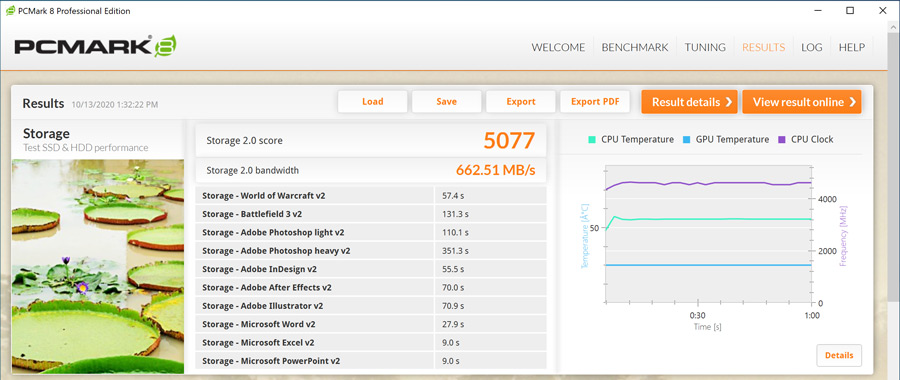Select the Adobe Photoshop light v2 row

point(371,232)
